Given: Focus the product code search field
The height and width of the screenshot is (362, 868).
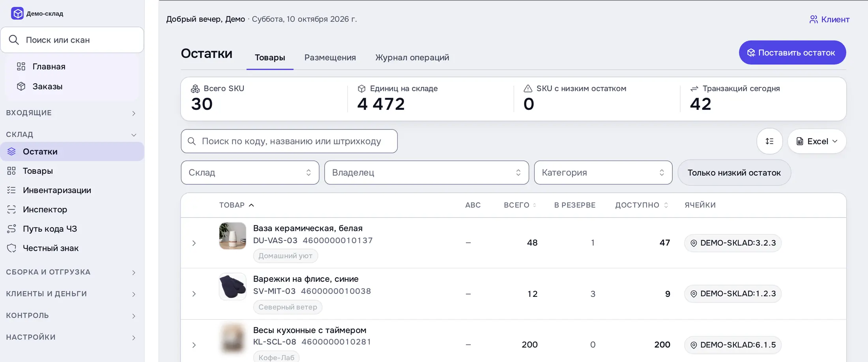Looking at the screenshot, I should point(289,141).
